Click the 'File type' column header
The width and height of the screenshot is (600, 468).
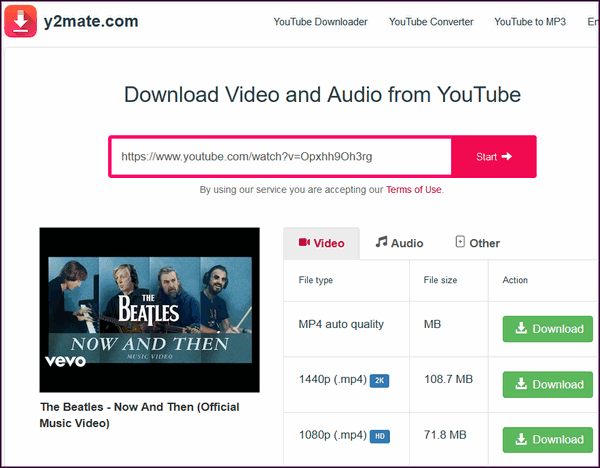(x=316, y=280)
